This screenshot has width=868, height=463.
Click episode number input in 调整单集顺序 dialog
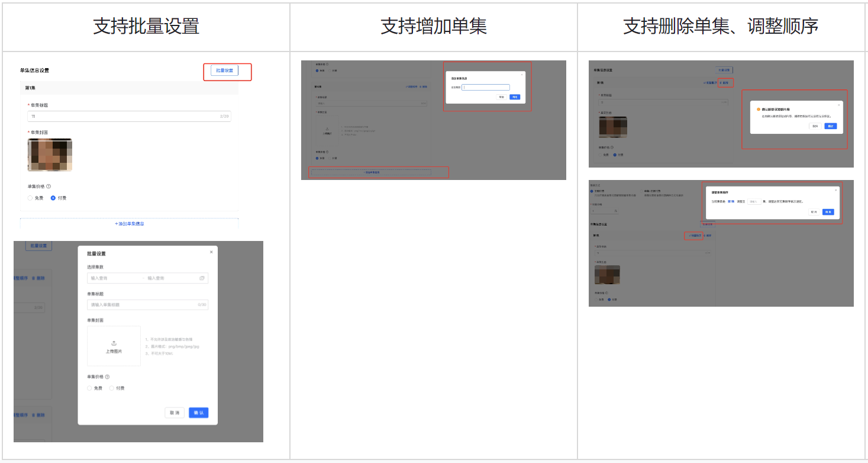[x=754, y=201]
